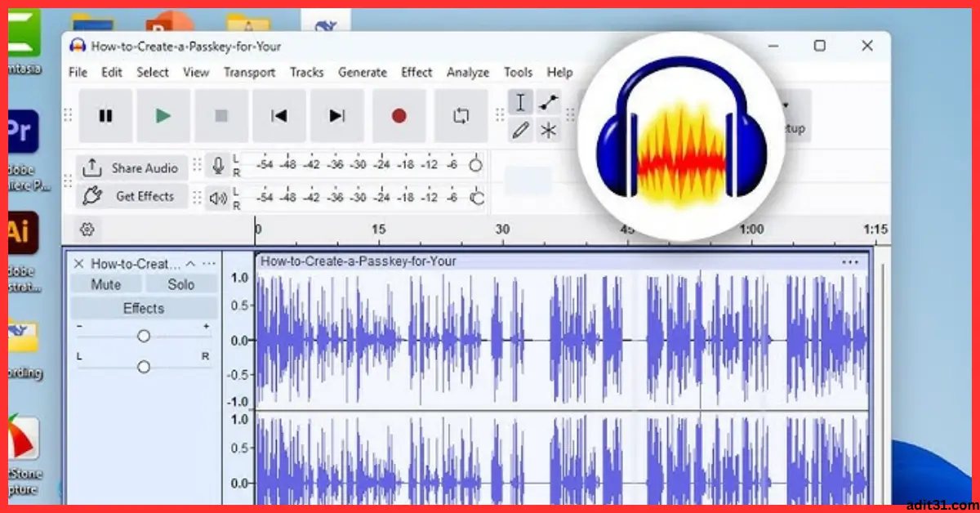Stop playback with the Stop button
Viewport: 980px width, 513px height.
[x=221, y=116]
